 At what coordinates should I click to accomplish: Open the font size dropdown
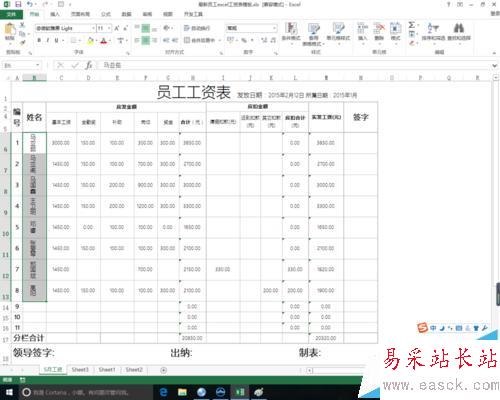[x=109, y=28]
